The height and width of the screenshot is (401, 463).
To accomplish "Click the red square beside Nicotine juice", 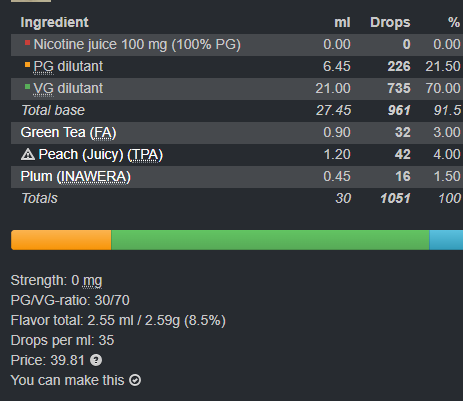I will (x=27, y=43).
